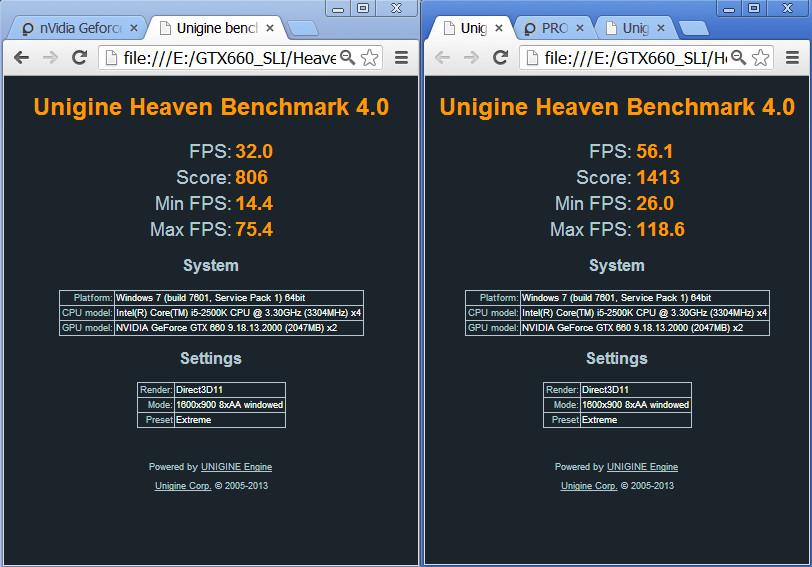Switch to the PRO tab in right window
Screen dimensions: 812x567
click(x=554, y=28)
